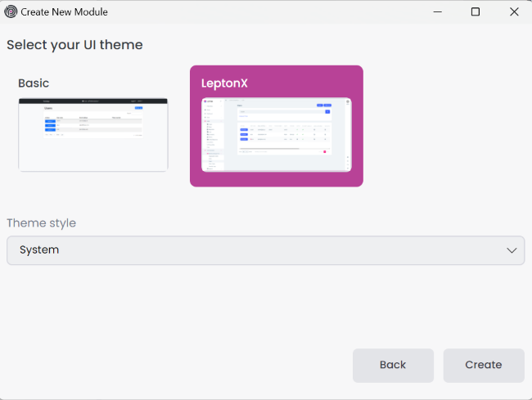
Task: Click the dark header bar in Basic preview
Action: (x=93, y=101)
